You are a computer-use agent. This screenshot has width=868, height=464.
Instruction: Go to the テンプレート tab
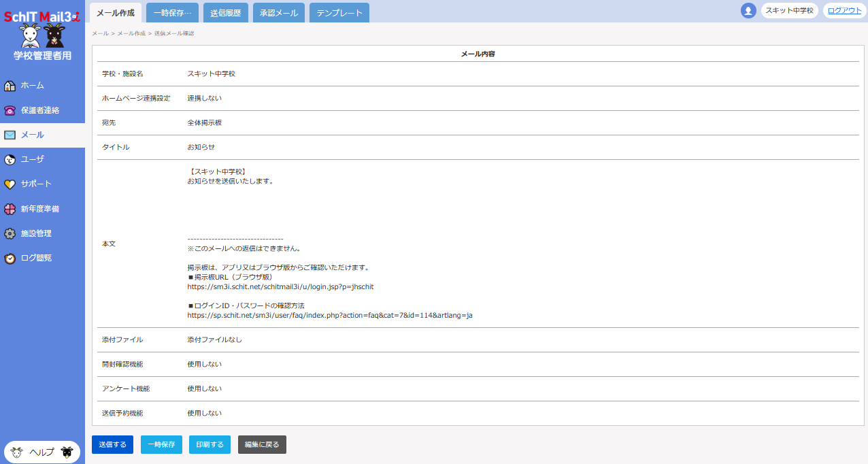pos(339,13)
